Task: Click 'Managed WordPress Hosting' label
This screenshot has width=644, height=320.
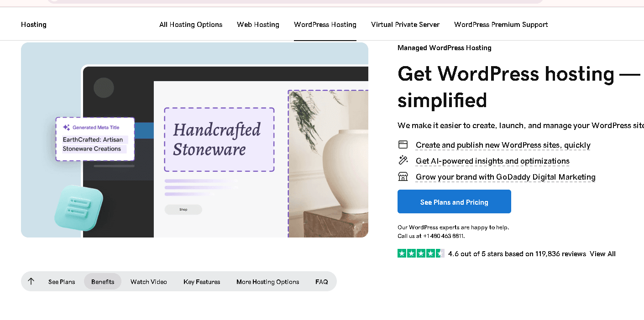Action: (x=445, y=48)
